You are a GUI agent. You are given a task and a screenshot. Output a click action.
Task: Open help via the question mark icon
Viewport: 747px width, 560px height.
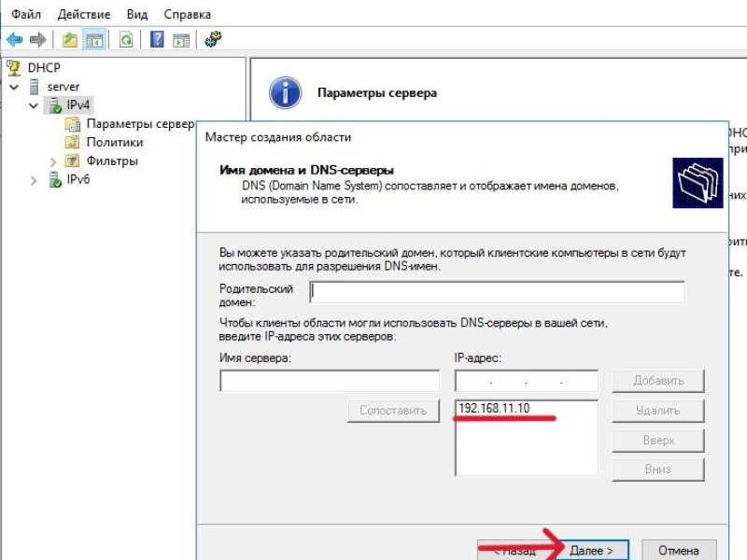(x=157, y=39)
